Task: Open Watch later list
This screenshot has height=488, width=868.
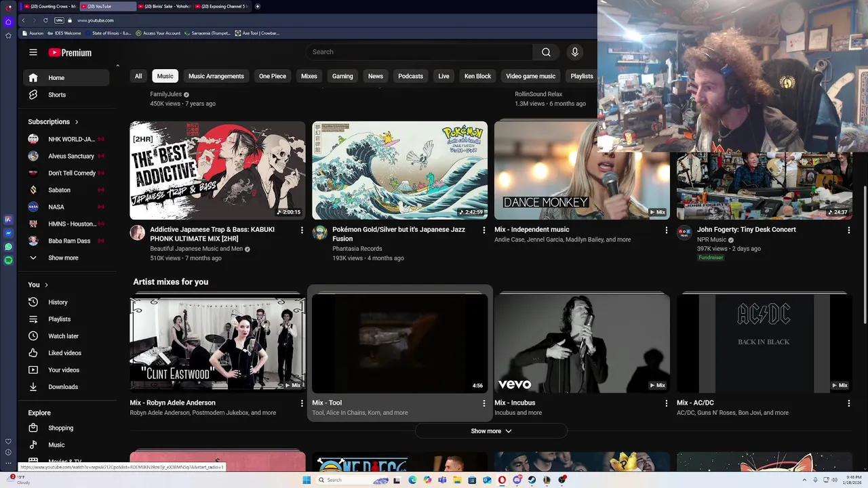Action: 66,336
